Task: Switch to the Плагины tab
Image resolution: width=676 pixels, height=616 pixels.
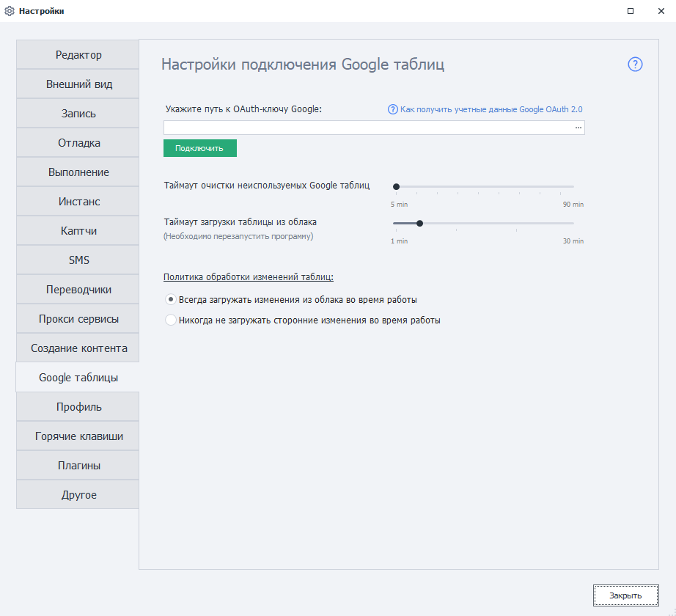Action: [78, 466]
